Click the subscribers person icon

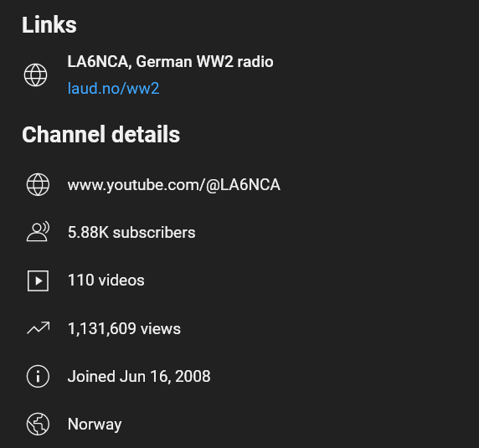click(x=38, y=232)
